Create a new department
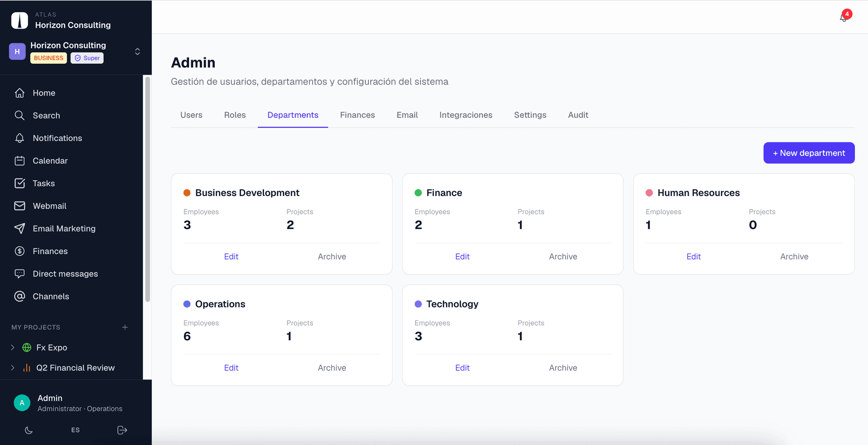Viewport: 868px width, 445px height. coord(809,153)
